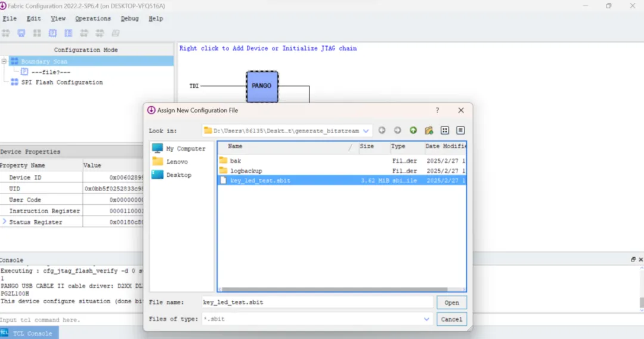This screenshot has height=339, width=644.
Task: Open the Files of type dropdown
Action: pos(426,319)
